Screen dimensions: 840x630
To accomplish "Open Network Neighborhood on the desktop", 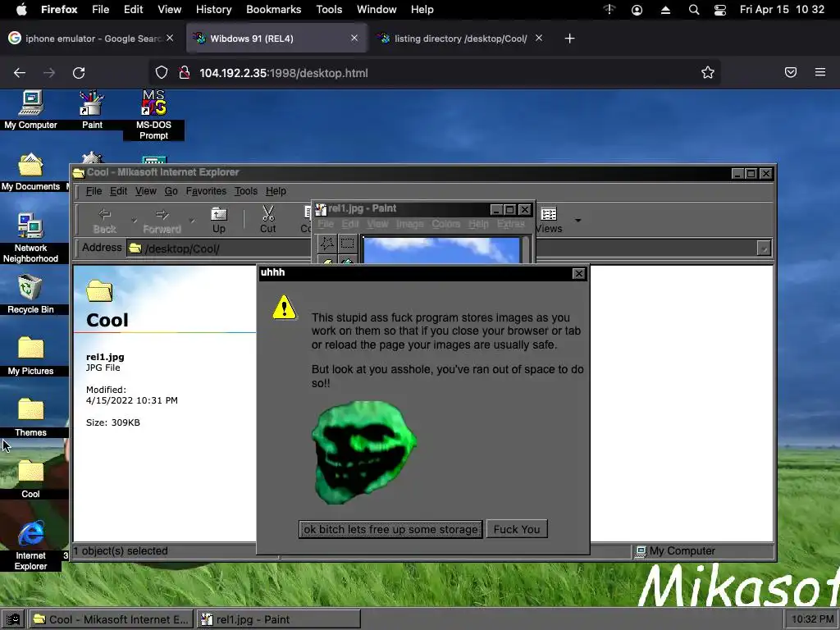I will click(30, 239).
